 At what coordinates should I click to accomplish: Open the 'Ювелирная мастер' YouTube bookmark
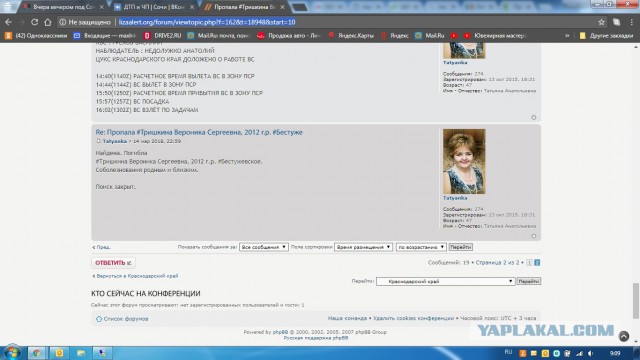point(495,36)
